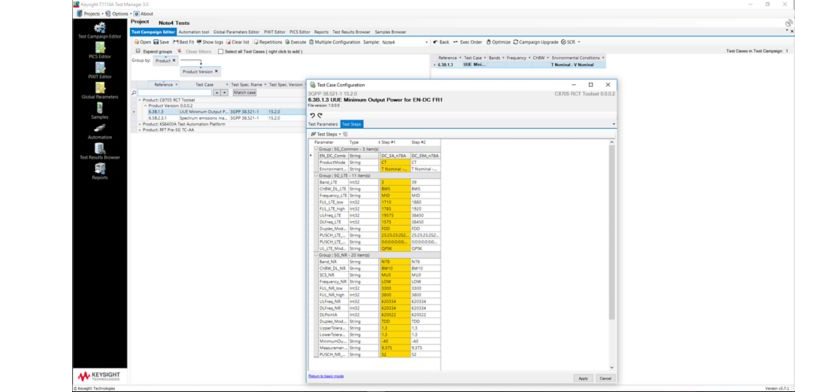The height and width of the screenshot is (392, 837).
Task: Remove the Product Version grouping tag
Action: [x=216, y=71]
